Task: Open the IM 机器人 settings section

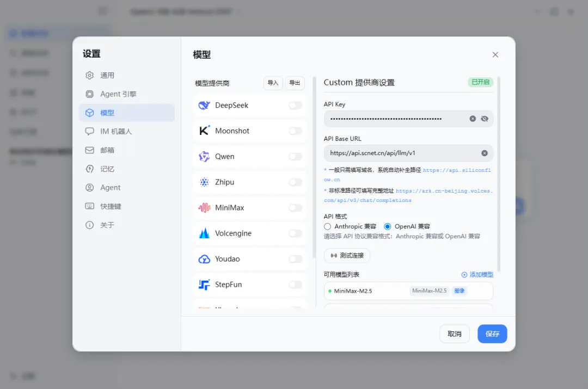Action: pyautogui.click(x=126, y=132)
